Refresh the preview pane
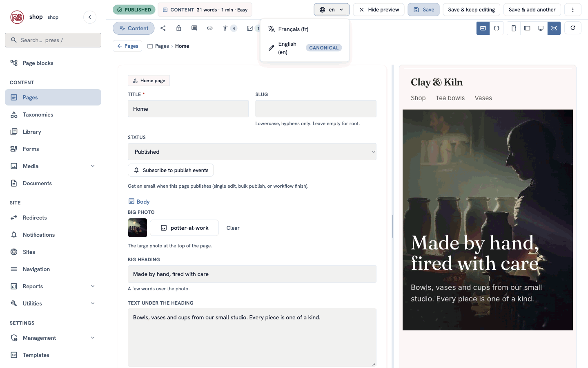This screenshot has height=368, width=588. tap(573, 28)
